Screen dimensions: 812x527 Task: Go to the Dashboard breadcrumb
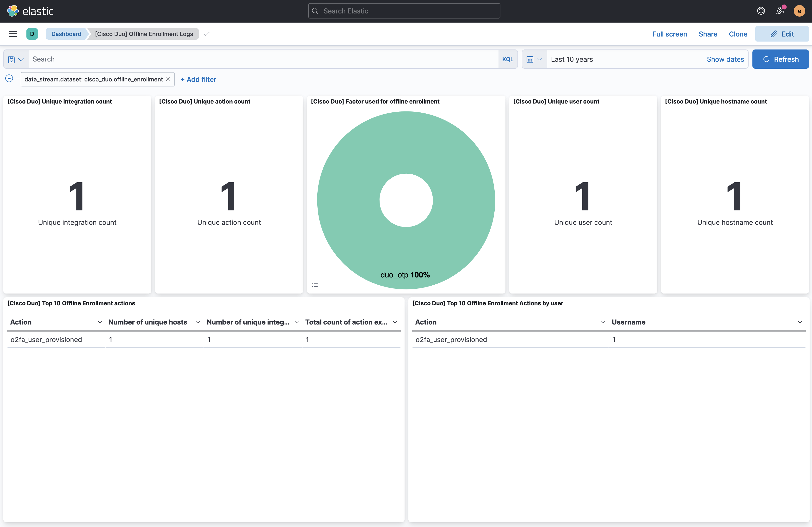(66, 34)
